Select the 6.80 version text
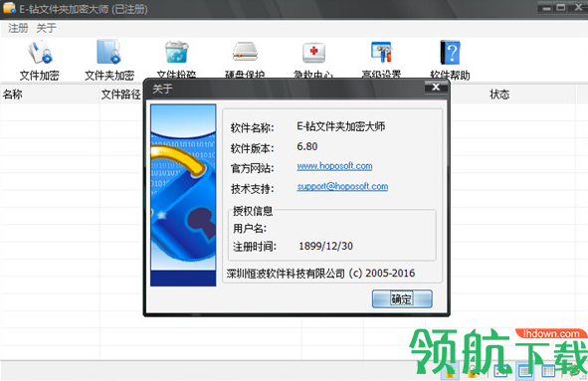The width and height of the screenshot is (588, 381). pos(307,146)
